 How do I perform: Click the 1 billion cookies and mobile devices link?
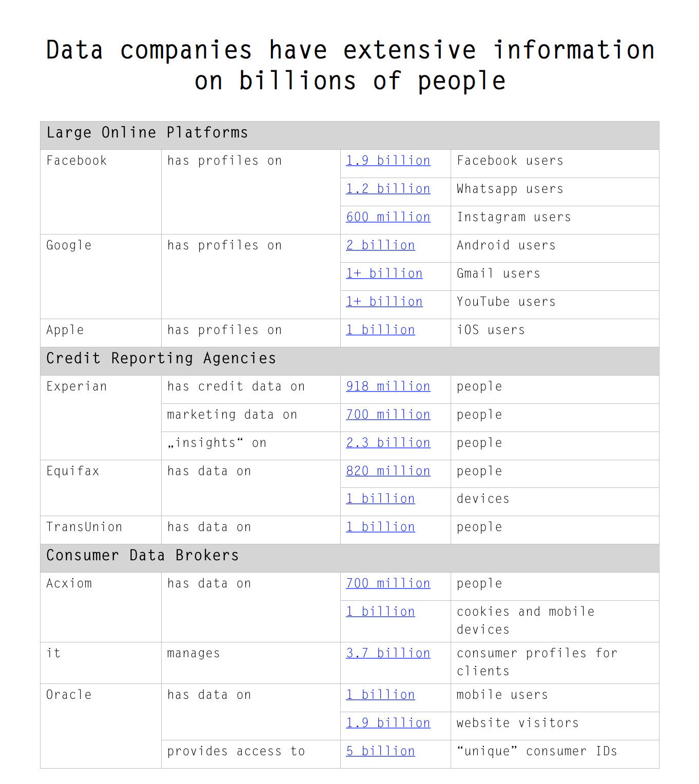(x=380, y=612)
